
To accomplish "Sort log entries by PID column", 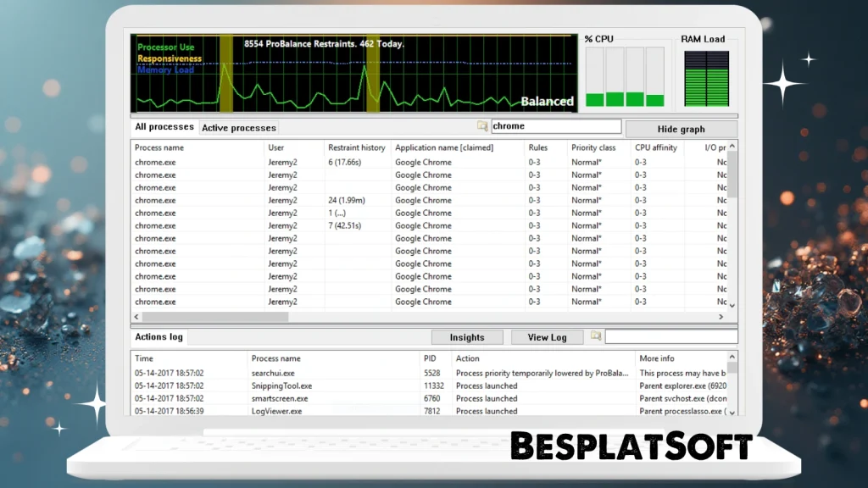I will (x=428, y=358).
